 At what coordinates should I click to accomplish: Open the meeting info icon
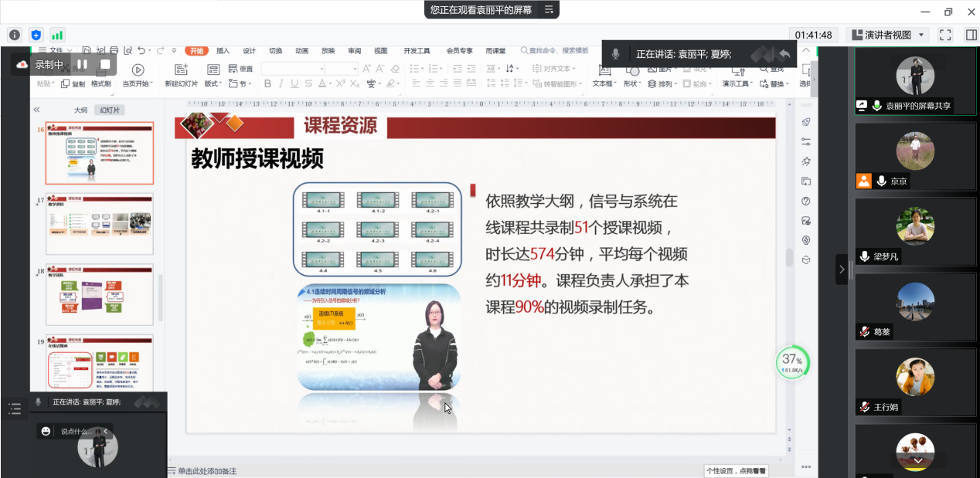(x=14, y=35)
